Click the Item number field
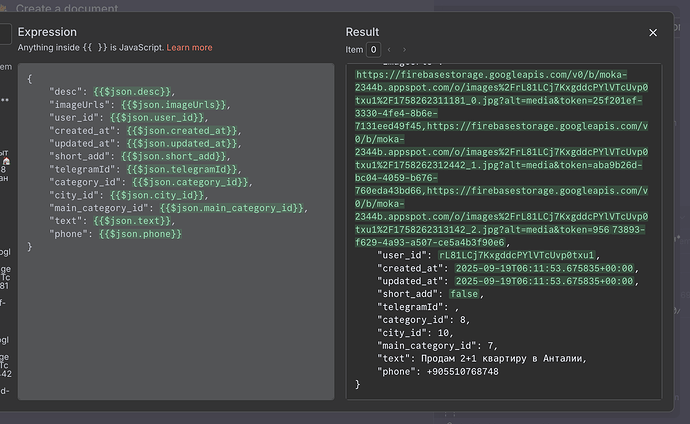Image resolution: width=690 pixels, height=424 pixels. pos(373,49)
